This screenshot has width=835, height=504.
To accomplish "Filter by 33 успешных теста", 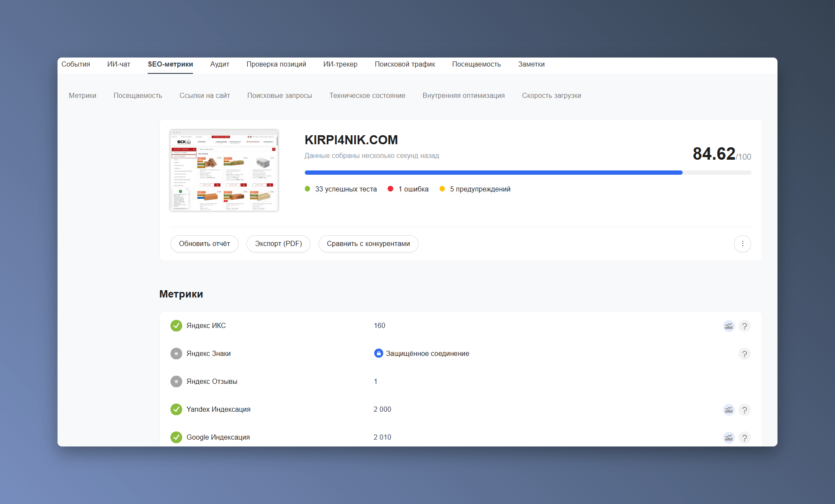I will (346, 189).
